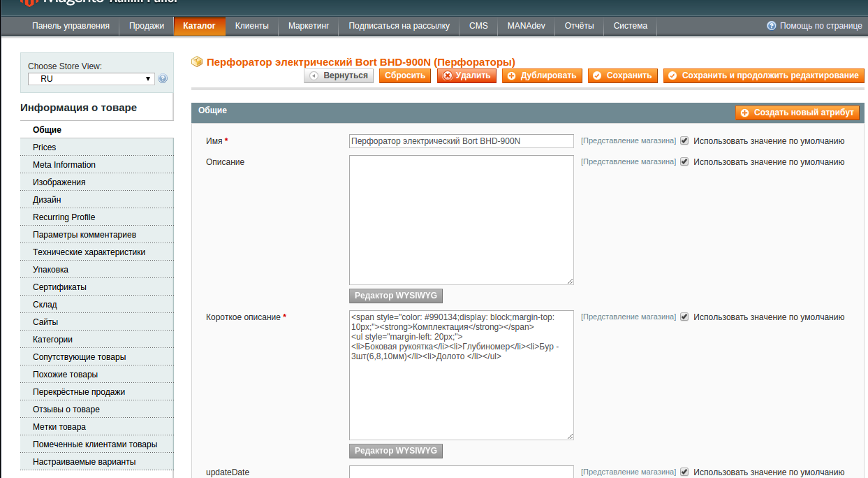
Task: Select the Похожие товары tab
Action: pyautogui.click(x=96, y=375)
